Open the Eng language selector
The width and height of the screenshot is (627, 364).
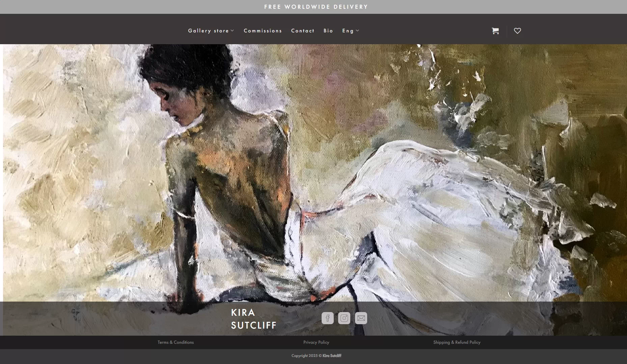(x=348, y=31)
